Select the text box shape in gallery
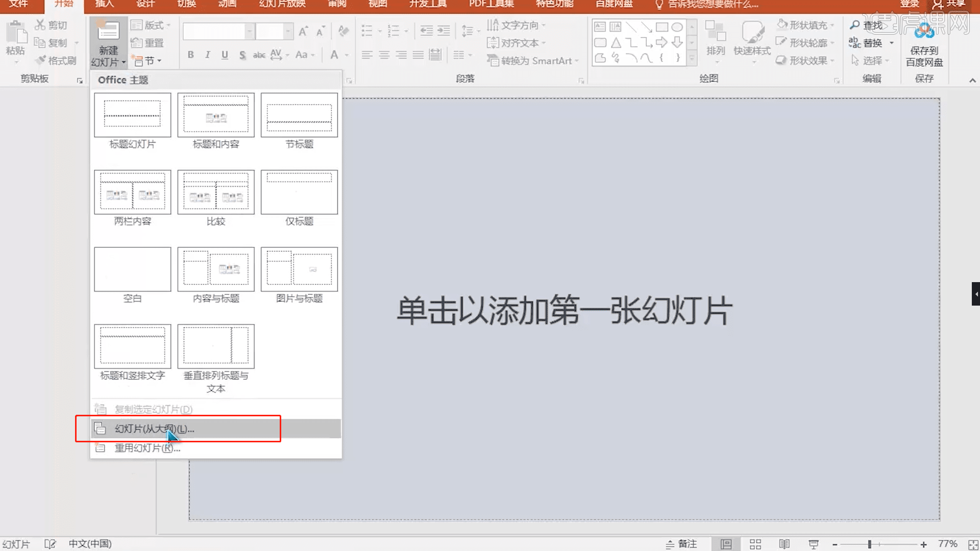Screen dimensions: 980x551 point(600,27)
